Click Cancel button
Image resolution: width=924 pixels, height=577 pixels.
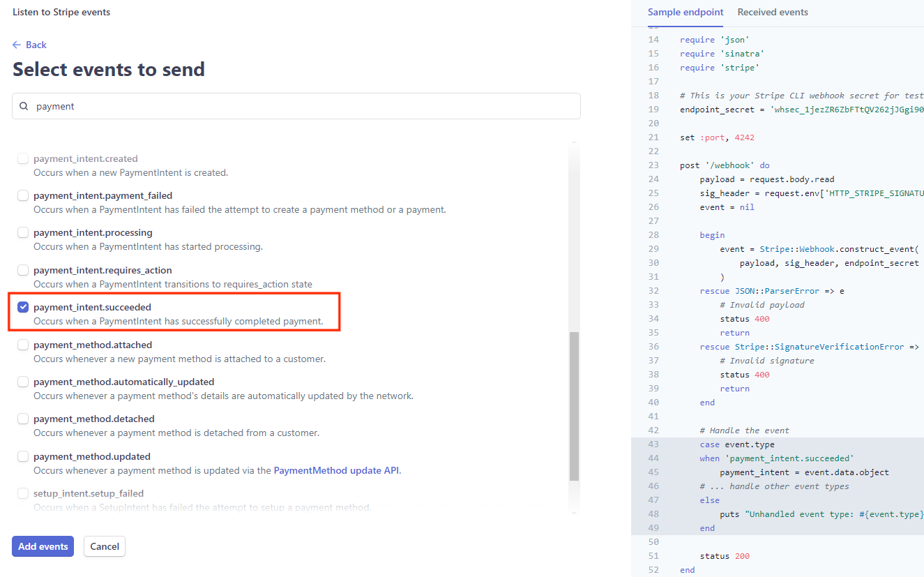pos(105,546)
